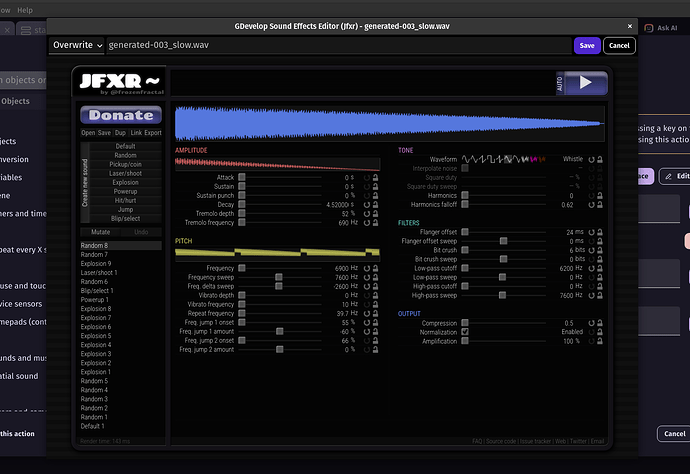
Task: Toggle the Normalization checkbox
Action: [466, 332]
